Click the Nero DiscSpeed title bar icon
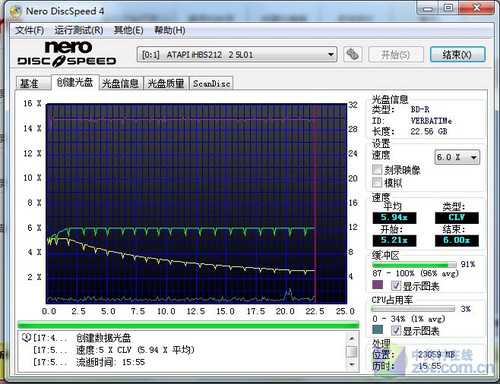 coord(16,11)
